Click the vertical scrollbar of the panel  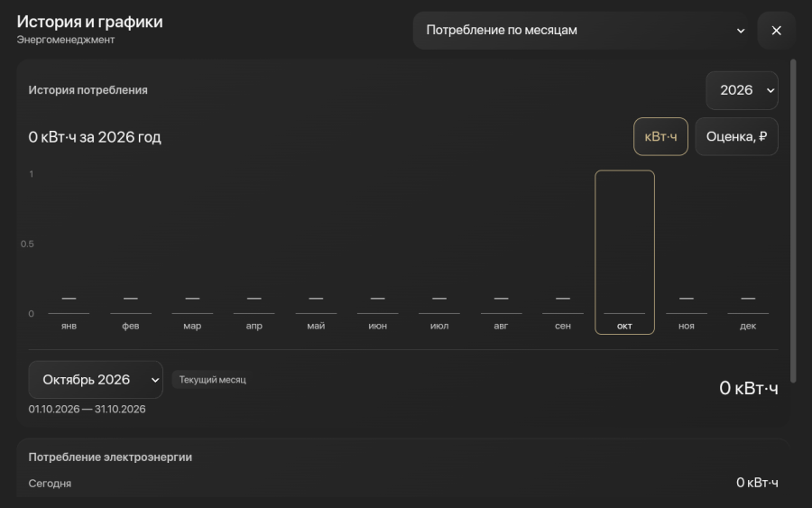[x=793, y=222]
